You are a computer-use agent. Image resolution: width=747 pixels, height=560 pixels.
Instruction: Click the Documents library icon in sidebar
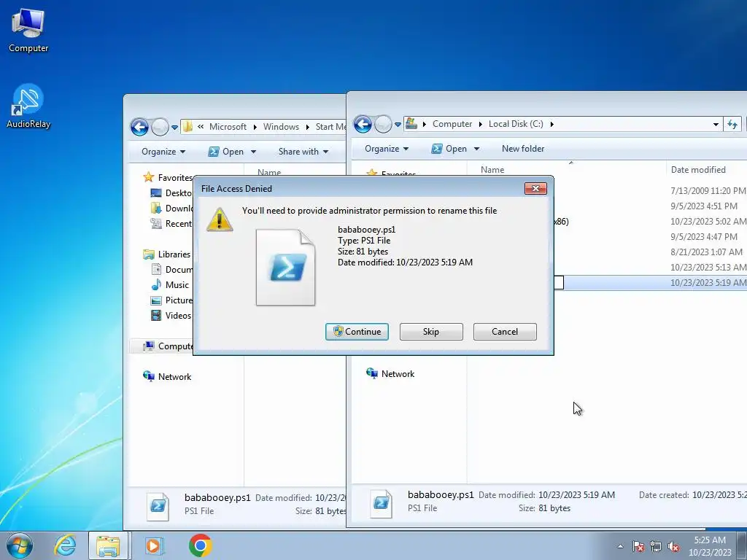[x=156, y=270]
